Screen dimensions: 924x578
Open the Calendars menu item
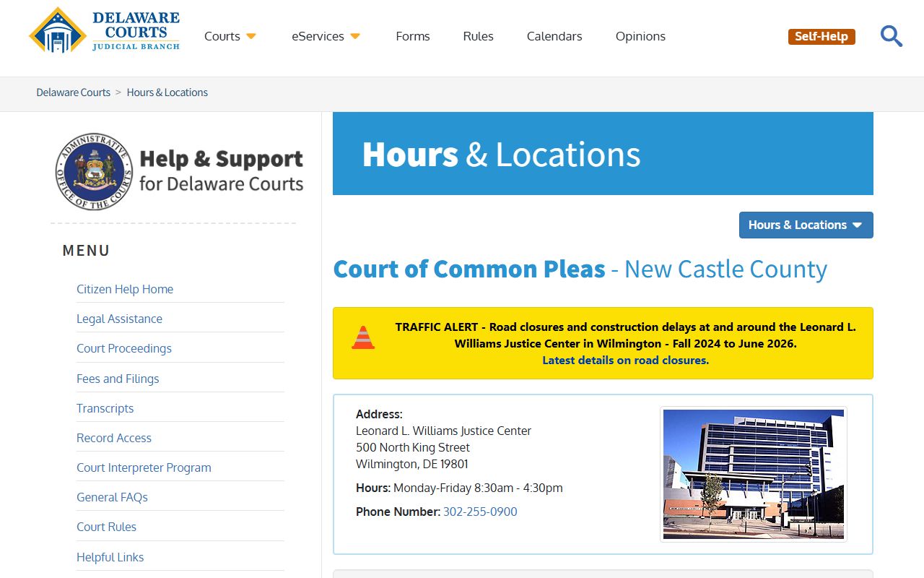point(554,36)
